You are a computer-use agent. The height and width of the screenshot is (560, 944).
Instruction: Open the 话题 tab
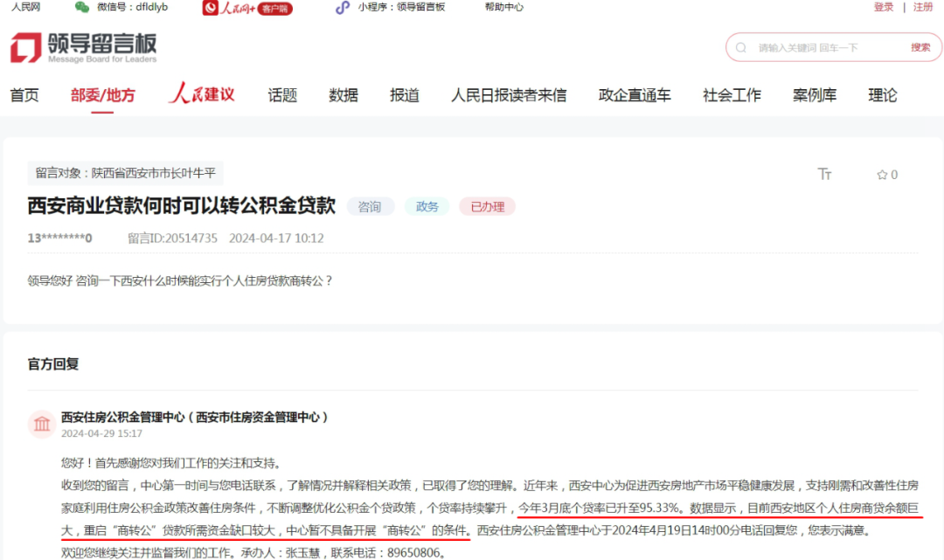coord(282,95)
